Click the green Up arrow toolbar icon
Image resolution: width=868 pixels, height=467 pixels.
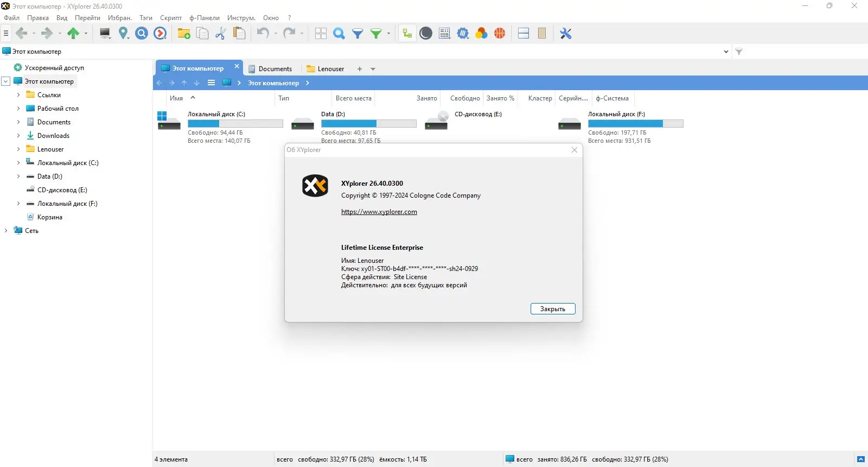pyautogui.click(x=73, y=34)
